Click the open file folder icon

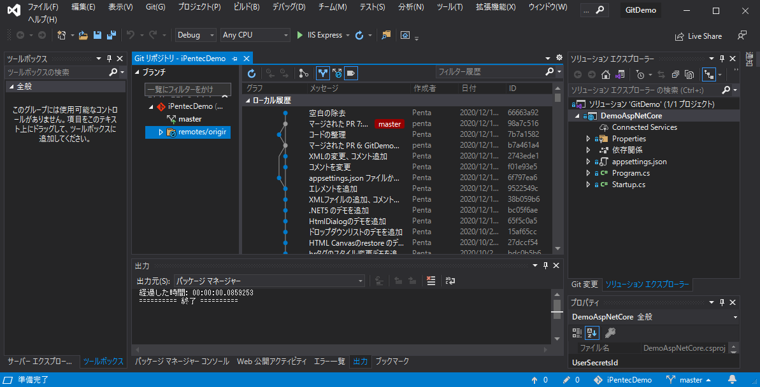tap(83, 35)
